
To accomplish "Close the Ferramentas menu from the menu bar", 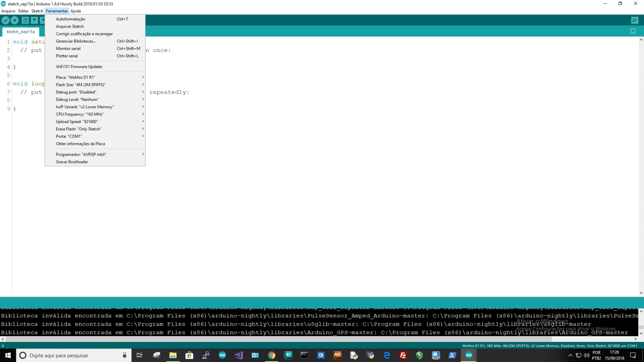I will coord(57,11).
